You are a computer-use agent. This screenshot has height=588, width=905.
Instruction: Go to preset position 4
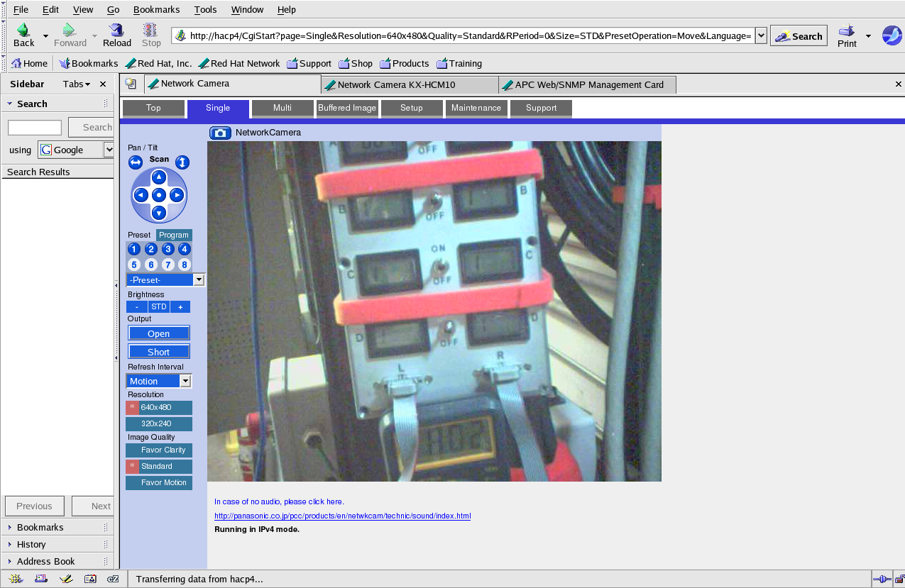185,249
